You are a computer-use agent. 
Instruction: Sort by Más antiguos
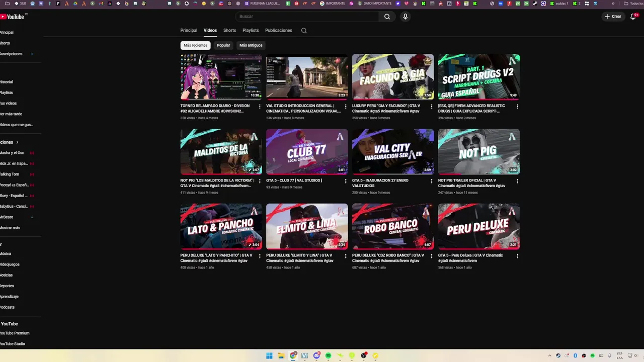251,45
